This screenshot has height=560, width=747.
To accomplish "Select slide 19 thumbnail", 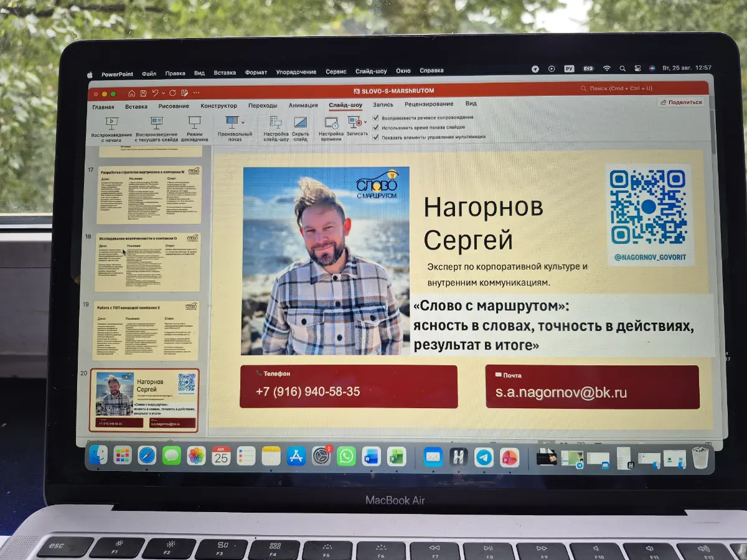I will [x=146, y=331].
